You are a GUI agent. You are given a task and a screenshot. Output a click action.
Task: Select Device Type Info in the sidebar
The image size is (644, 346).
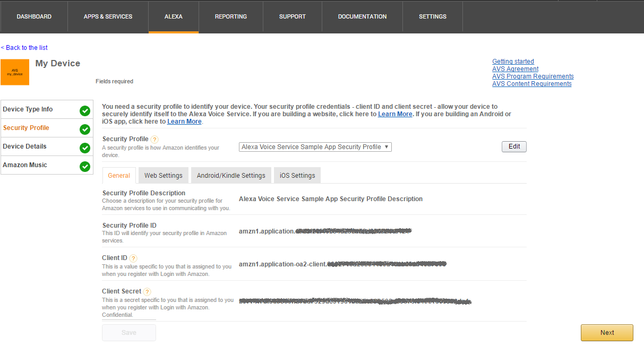(47, 109)
